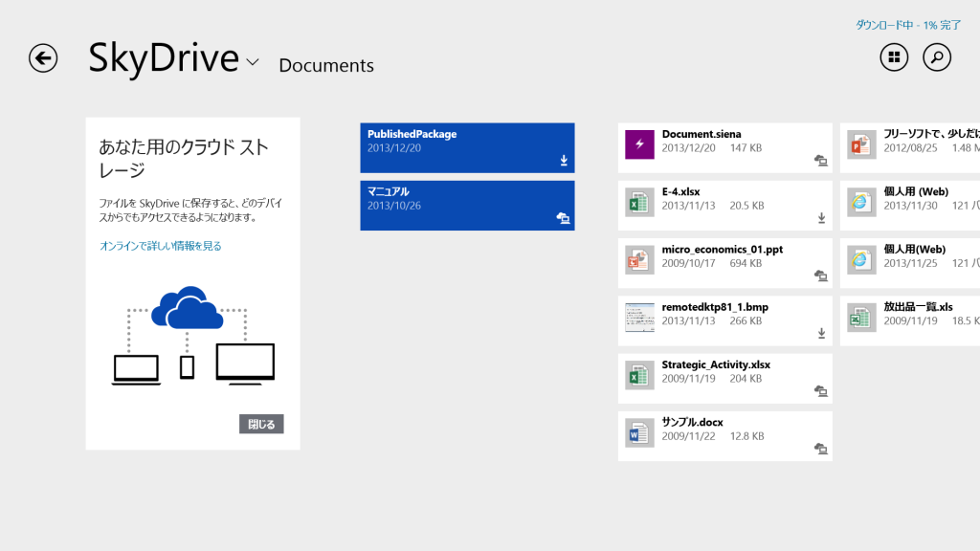The image size is (980, 551).
Task: Click the 147 KB size of Document.siena
Action: 746,148
